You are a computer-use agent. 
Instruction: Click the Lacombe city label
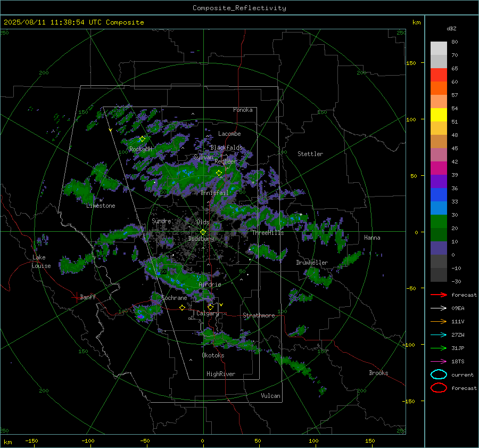click(229, 134)
